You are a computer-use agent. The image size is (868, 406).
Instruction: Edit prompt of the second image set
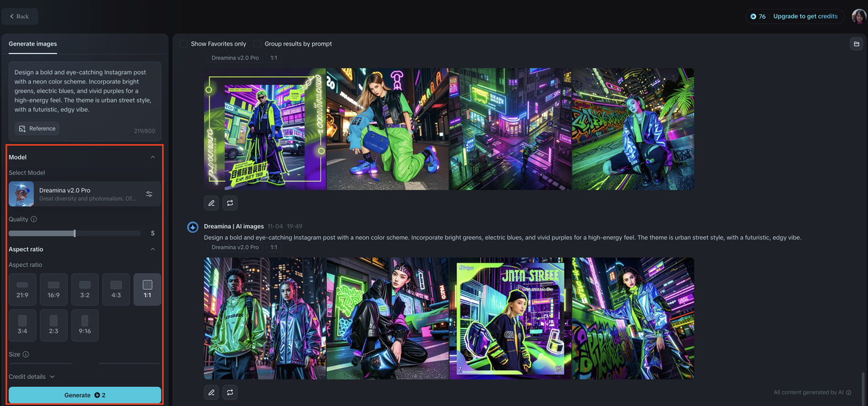coord(212,392)
